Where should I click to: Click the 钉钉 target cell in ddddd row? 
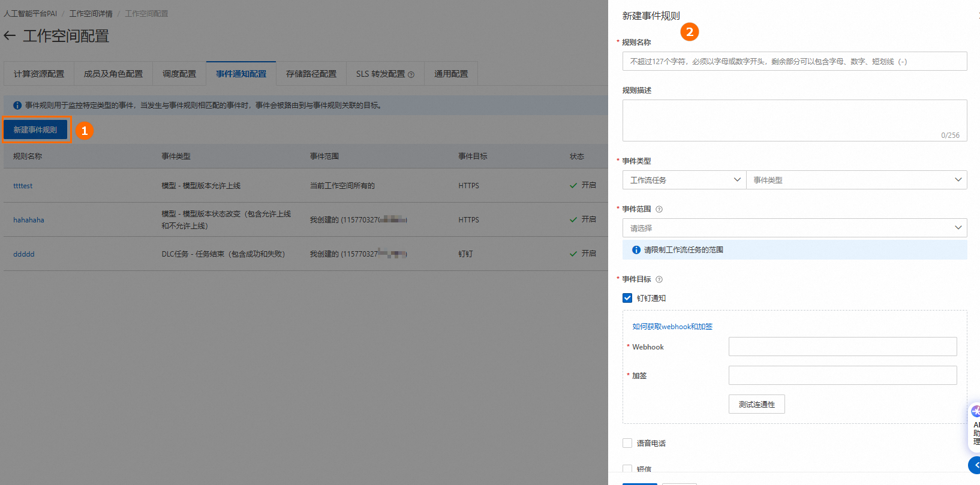click(466, 254)
